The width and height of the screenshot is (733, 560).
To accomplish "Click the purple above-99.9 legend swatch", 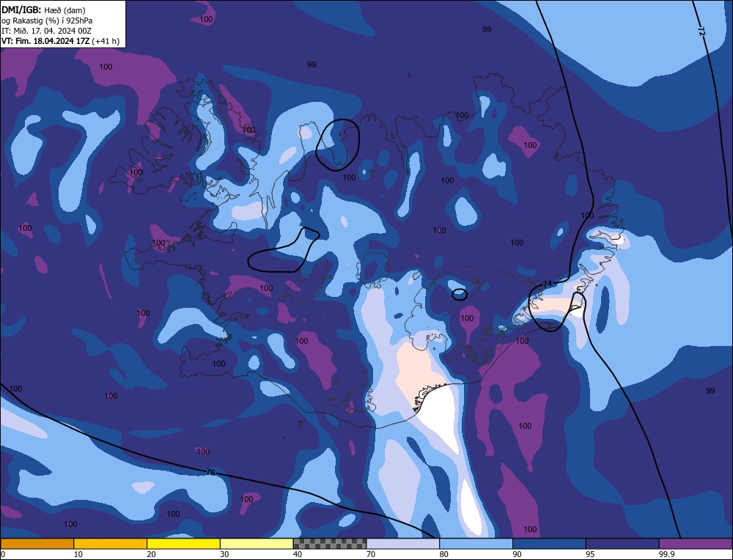I will tap(696, 544).
